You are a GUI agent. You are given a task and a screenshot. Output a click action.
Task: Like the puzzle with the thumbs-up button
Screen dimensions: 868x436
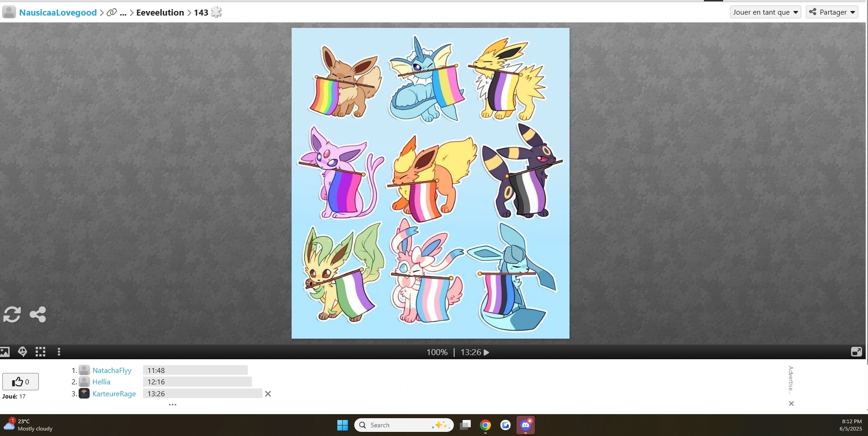click(21, 382)
